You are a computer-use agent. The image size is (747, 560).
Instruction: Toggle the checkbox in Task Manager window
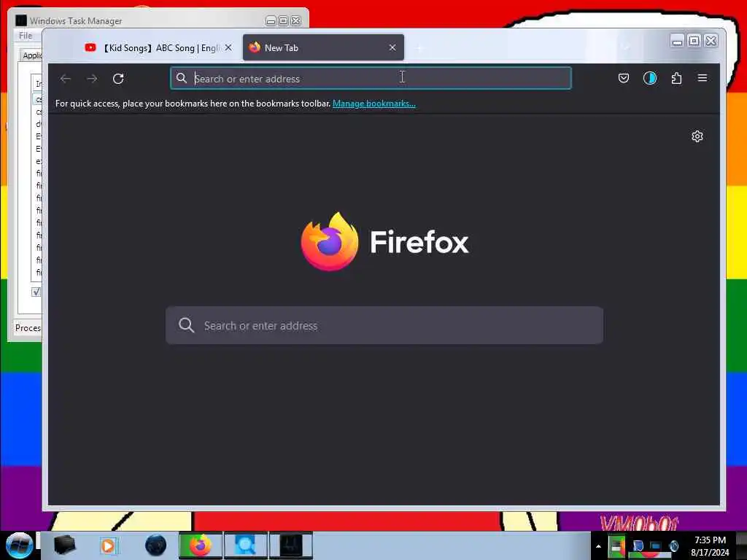(36, 292)
